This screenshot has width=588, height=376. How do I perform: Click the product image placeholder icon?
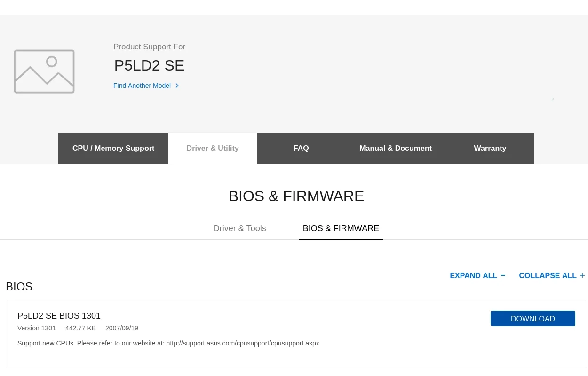tap(44, 71)
